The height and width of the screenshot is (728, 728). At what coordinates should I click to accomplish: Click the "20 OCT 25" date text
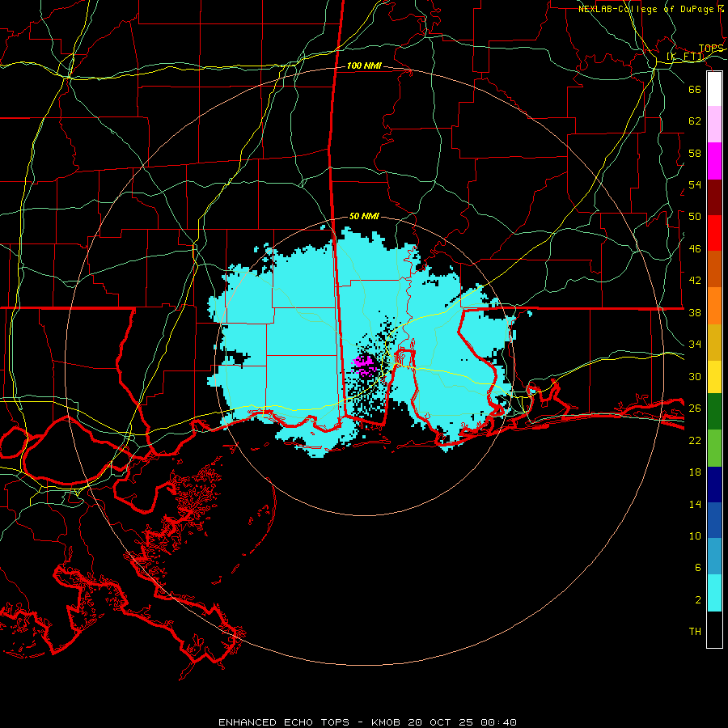pyautogui.click(x=441, y=722)
